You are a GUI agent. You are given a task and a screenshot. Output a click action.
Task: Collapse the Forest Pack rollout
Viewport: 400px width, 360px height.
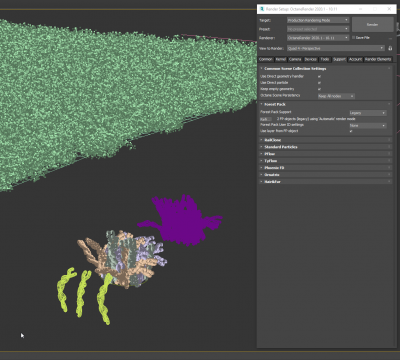325,104
